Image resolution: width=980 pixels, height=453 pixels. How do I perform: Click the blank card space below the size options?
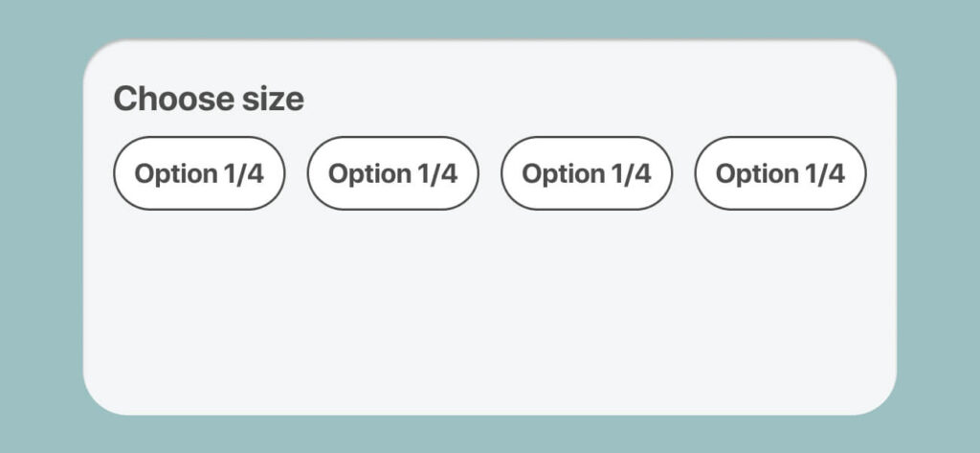(488, 316)
